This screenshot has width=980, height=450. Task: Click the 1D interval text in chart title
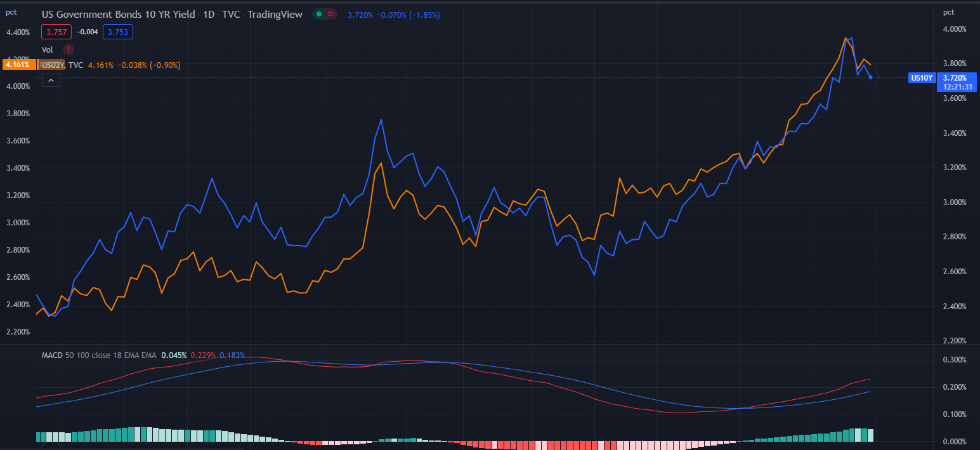pyautogui.click(x=208, y=14)
